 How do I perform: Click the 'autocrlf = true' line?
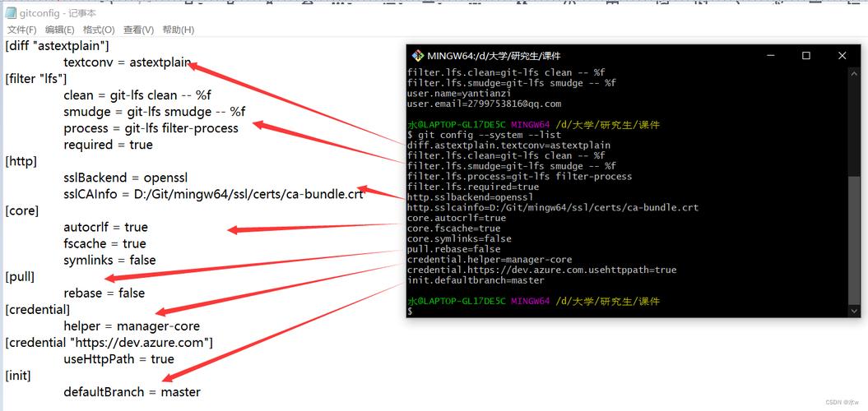click(x=106, y=228)
